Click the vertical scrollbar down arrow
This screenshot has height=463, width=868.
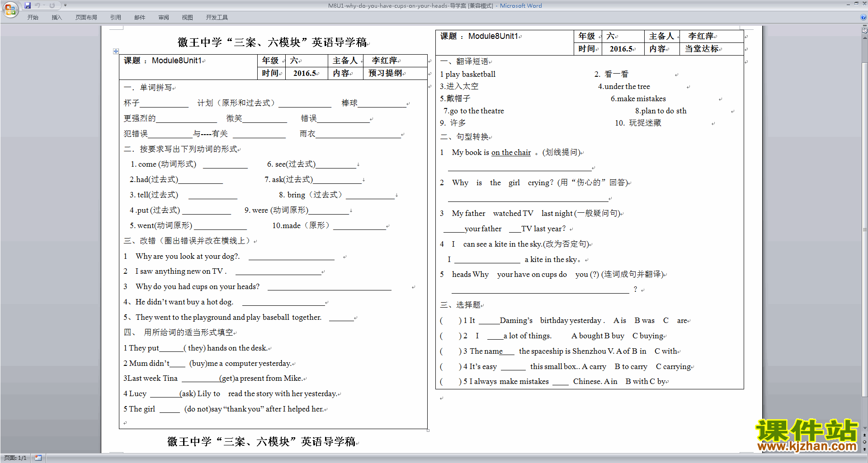click(x=864, y=428)
